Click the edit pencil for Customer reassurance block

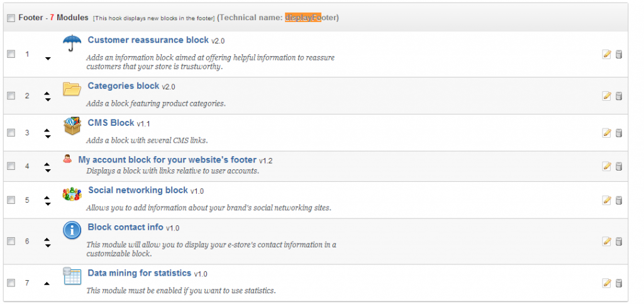pos(606,54)
